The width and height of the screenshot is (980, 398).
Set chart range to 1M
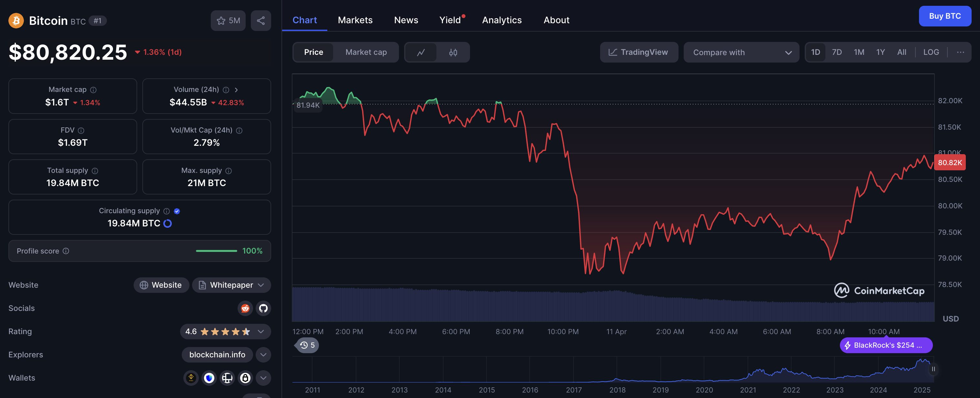pos(859,52)
